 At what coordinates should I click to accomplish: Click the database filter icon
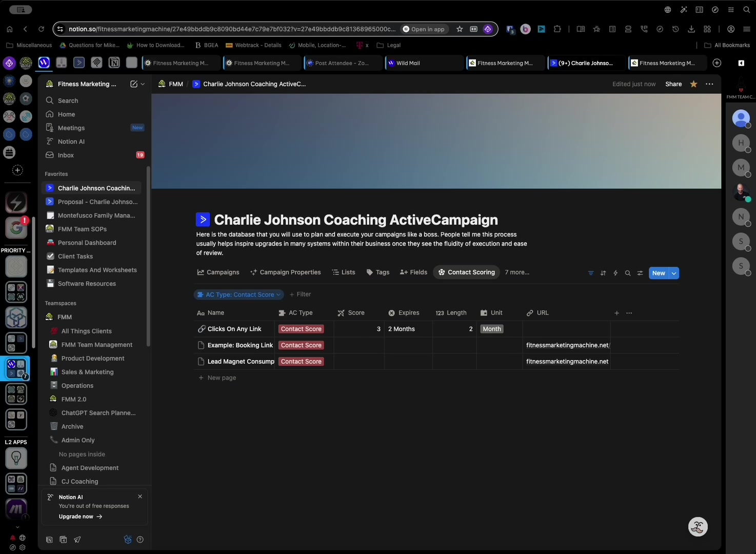coord(591,273)
